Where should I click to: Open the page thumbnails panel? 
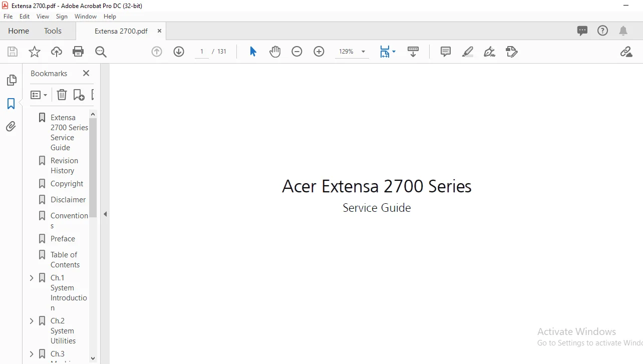pos(11,80)
